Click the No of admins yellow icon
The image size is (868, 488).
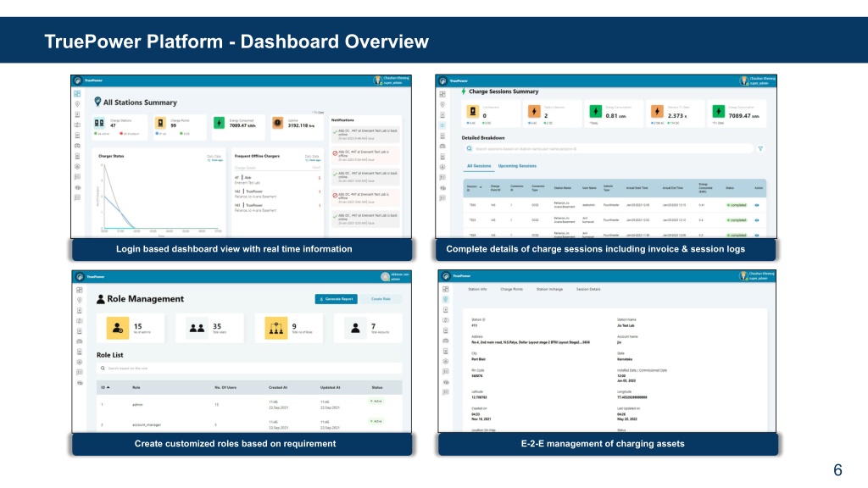[x=117, y=328]
